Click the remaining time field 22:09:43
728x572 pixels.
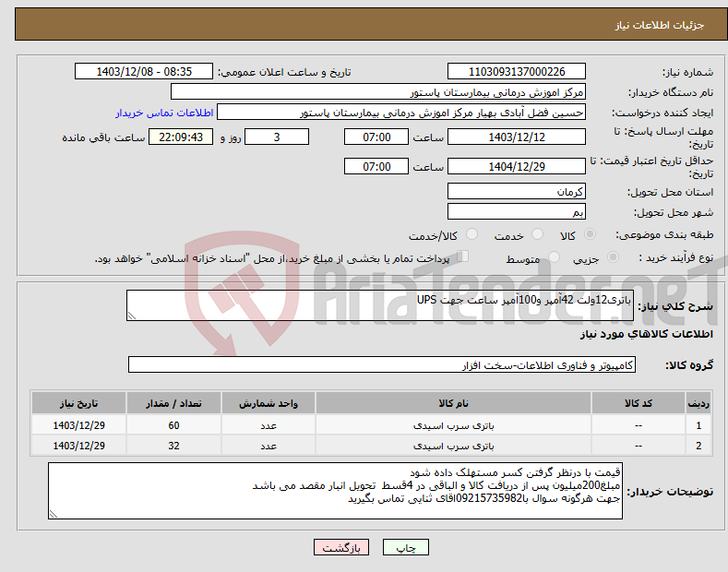point(181,137)
